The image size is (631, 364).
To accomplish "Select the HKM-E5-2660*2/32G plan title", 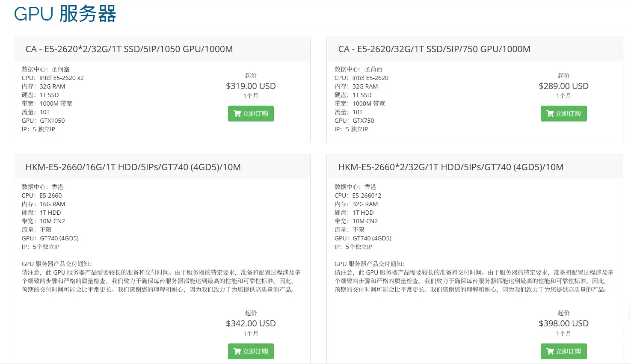I will click(x=451, y=167).
